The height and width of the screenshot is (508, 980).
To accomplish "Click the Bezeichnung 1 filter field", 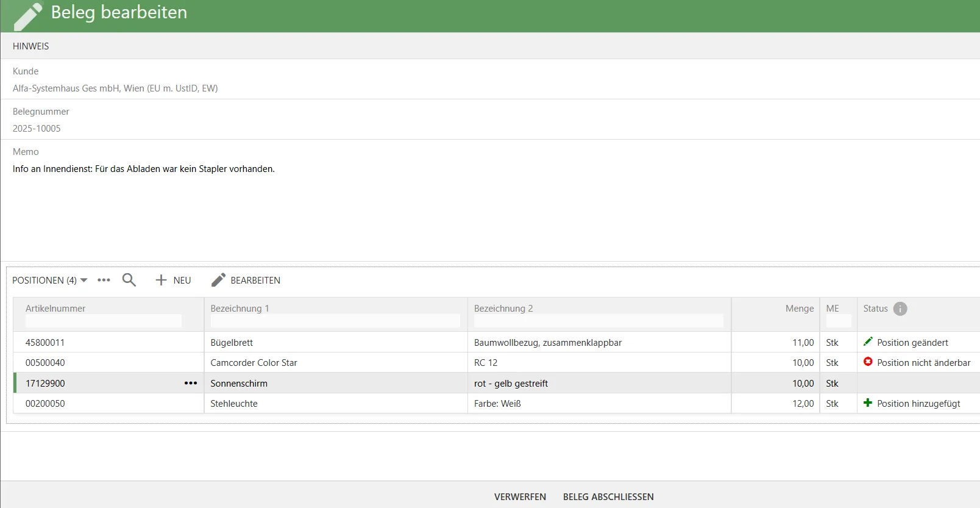I will [335, 321].
